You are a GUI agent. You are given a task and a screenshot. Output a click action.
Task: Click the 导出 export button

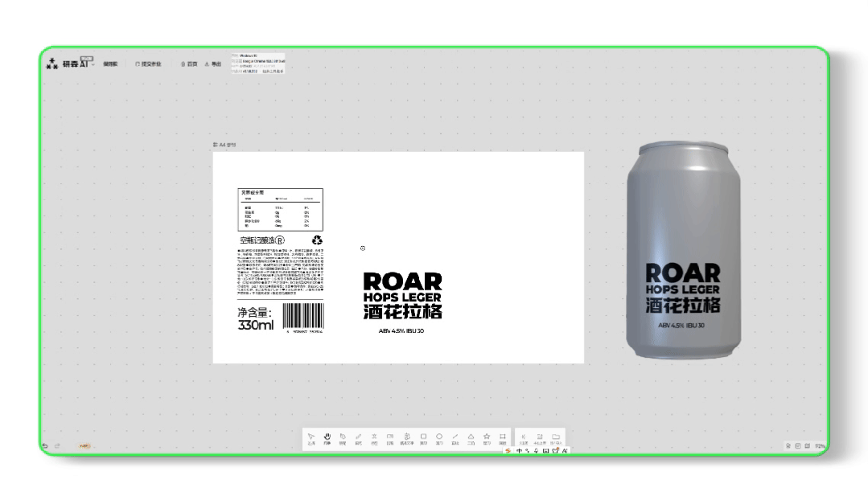pyautogui.click(x=213, y=64)
